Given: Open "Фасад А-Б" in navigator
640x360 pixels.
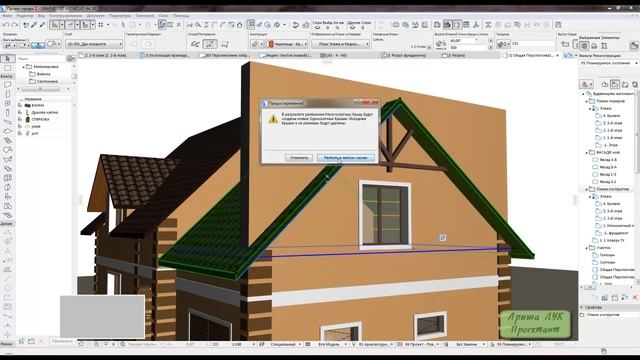Looking at the screenshot, I should pos(608,160).
